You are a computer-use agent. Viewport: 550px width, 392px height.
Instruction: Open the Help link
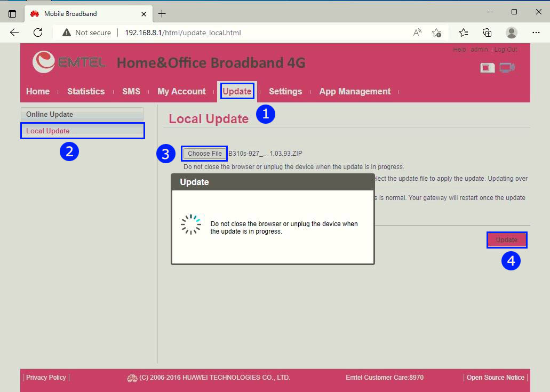click(x=459, y=50)
